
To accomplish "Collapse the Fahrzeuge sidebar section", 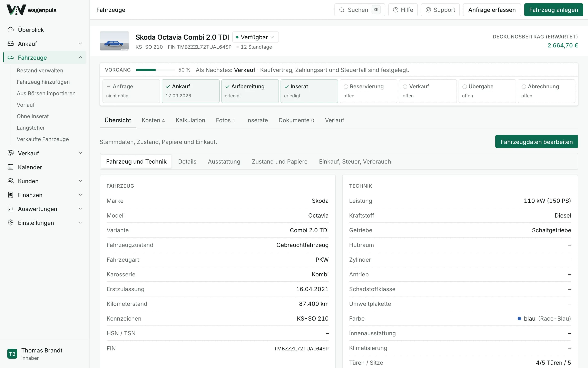I will point(80,57).
